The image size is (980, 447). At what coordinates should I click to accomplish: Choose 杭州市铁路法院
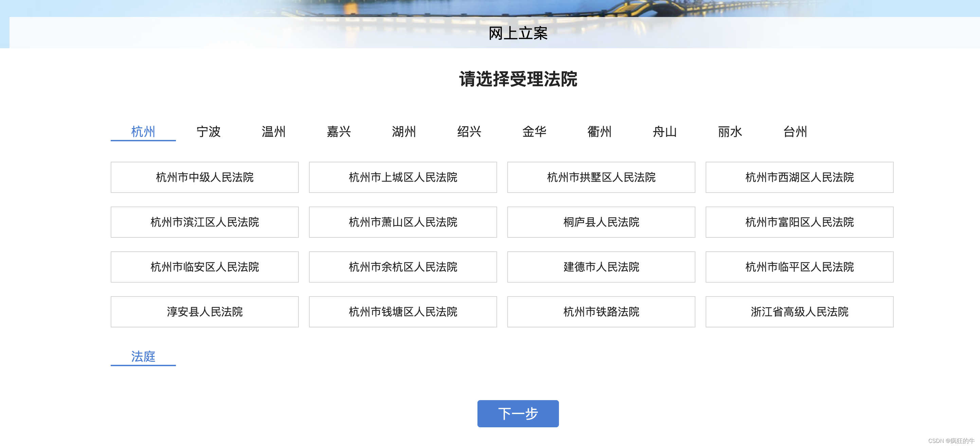click(601, 312)
